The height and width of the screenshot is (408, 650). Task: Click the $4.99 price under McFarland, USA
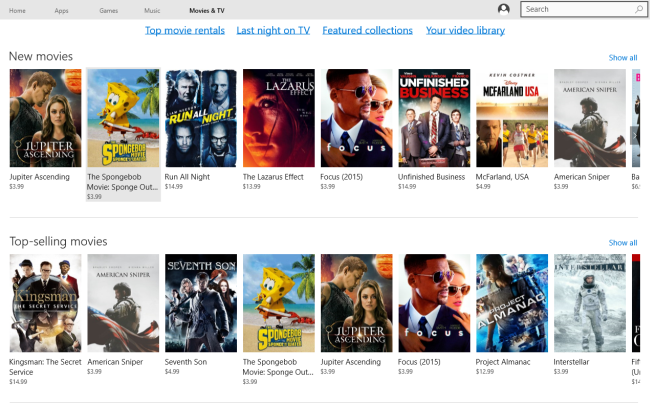483,187
